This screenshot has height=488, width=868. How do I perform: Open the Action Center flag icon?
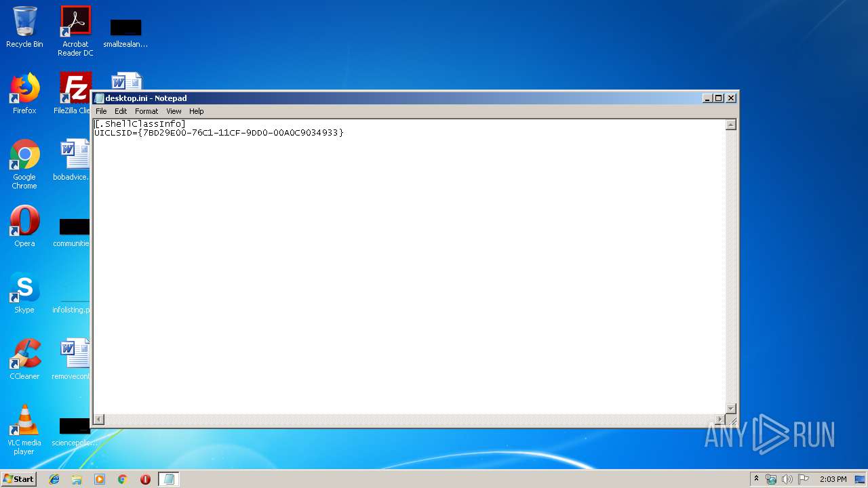point(804,479)
